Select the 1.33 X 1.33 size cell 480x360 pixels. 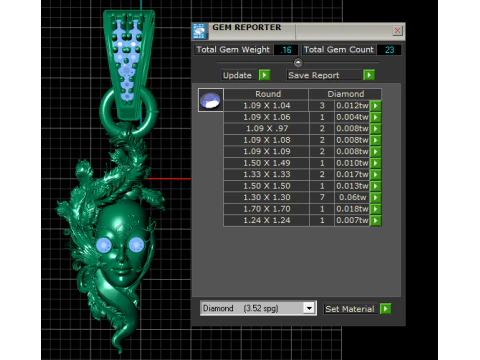[266, 175]
